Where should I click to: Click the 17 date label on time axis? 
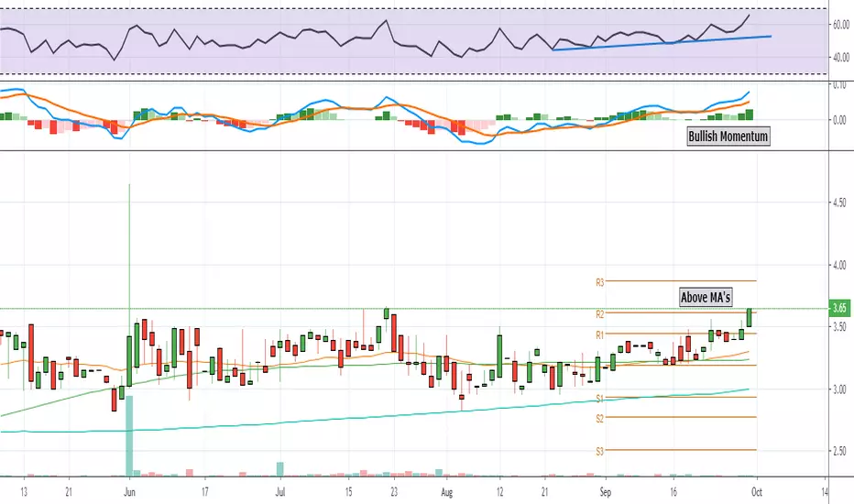(204, 492)
